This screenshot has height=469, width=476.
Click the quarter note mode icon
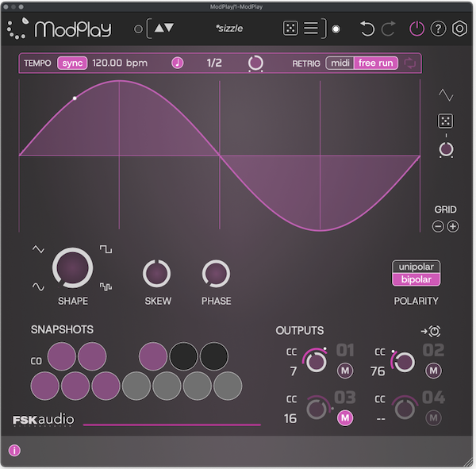177,63
